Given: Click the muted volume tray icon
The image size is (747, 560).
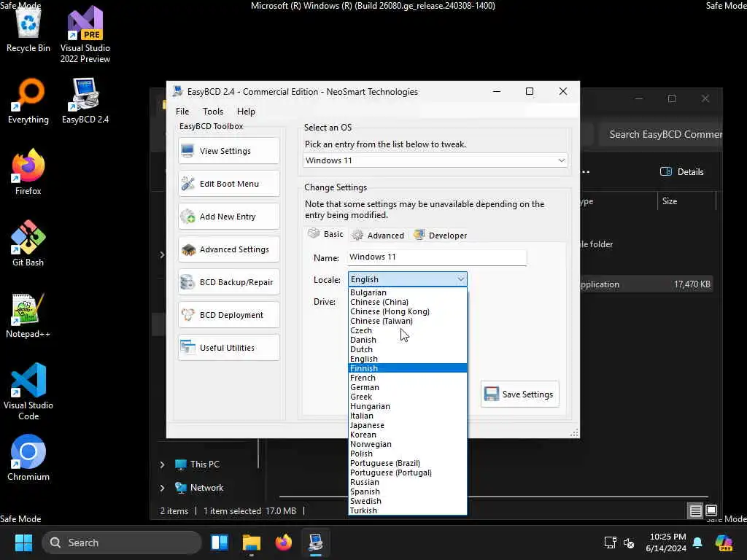Looking at the screenshot, I should coord(629,542).
